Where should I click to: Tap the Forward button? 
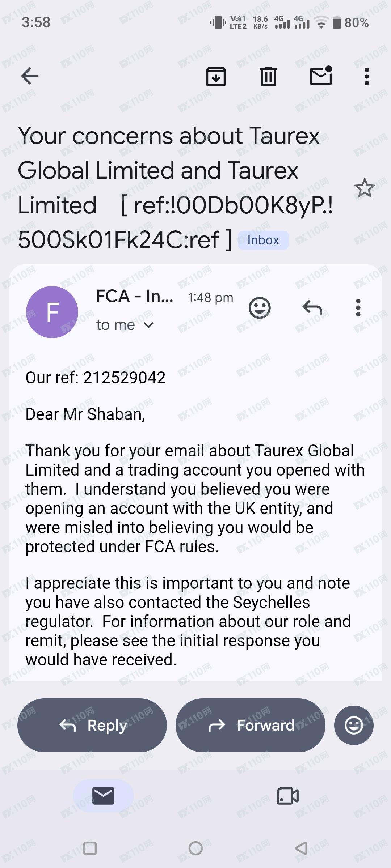click(251, 725)
